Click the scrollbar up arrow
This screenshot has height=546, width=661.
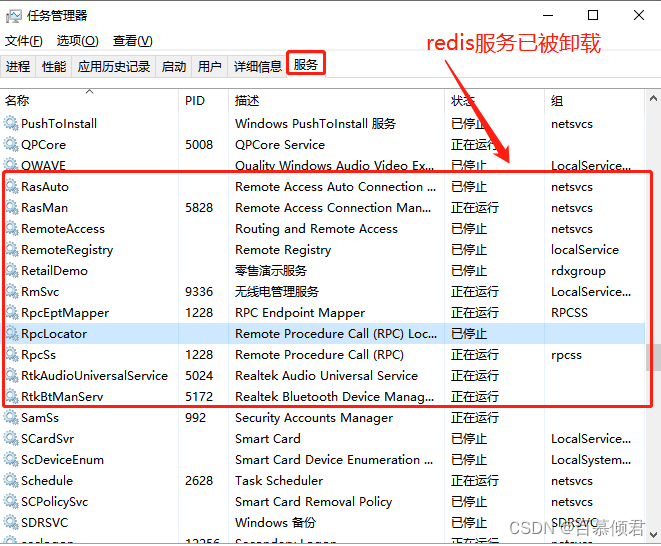click(x=653, y=99)
